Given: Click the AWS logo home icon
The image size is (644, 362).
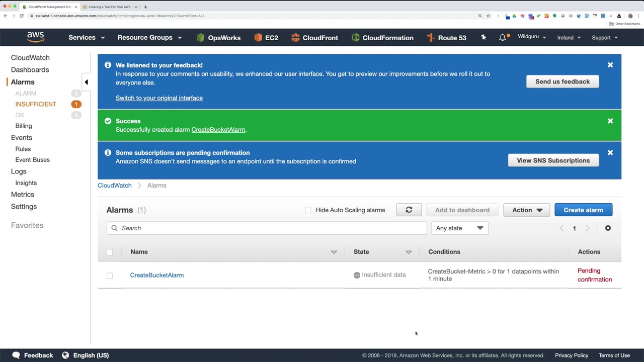Looking at the screenshot, I should (36, 37).
